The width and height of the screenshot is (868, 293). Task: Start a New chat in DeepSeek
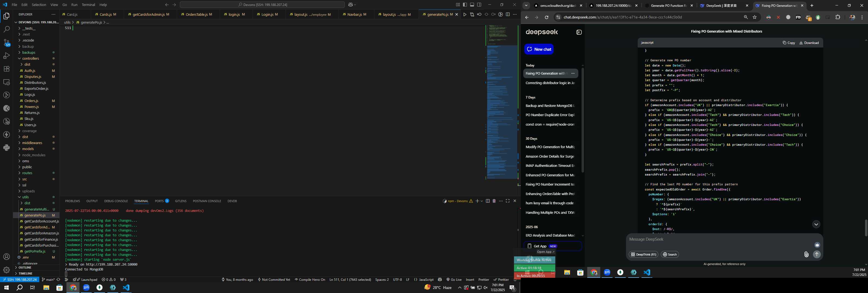point(539,49)
